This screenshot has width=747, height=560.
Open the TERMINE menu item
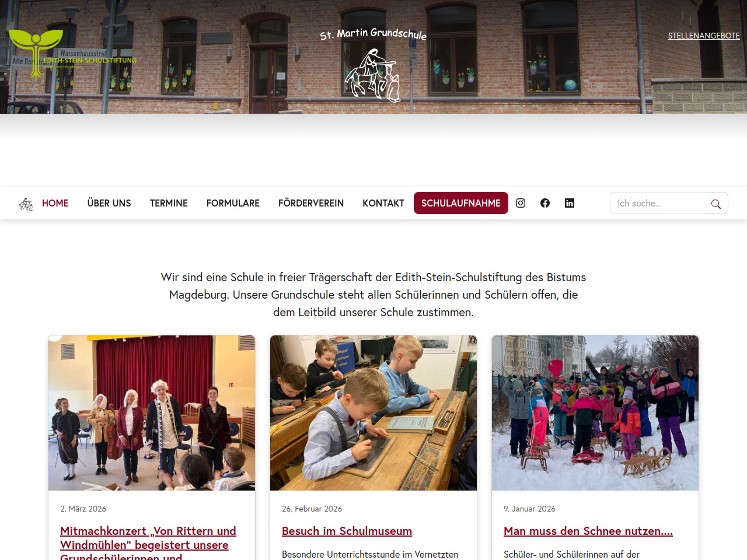pos(169,203)
